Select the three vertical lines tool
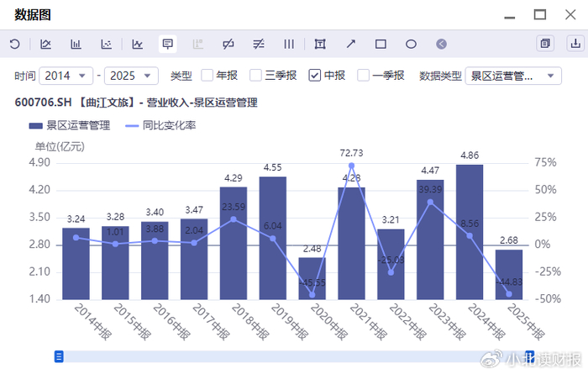588x374 pixels. (x=289, y=44)
